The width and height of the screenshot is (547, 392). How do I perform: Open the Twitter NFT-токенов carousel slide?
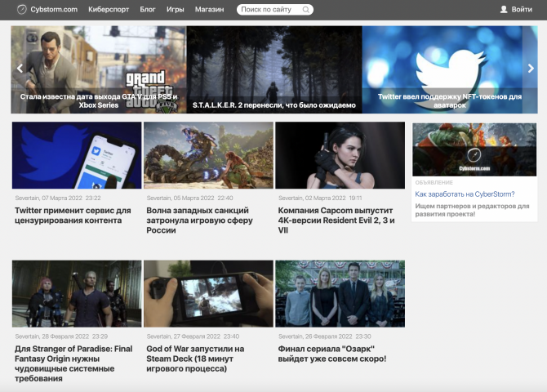pyautogui.click(x=450, y=69)
